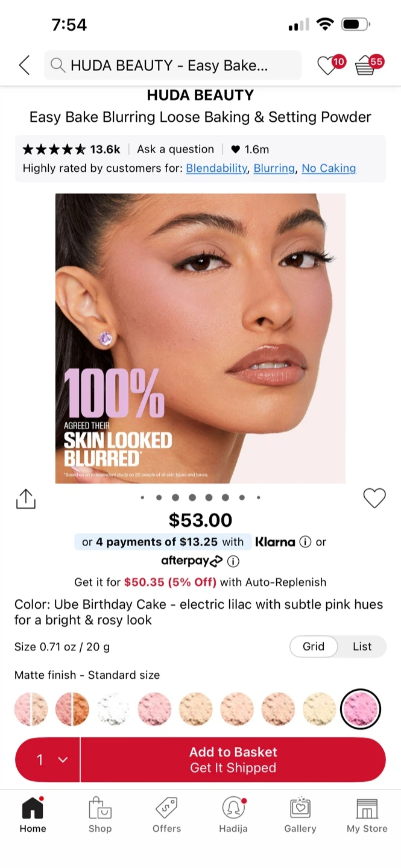The width and height of the screenshot is (401, 868).
Task: Open the Shop tab
Action: pyautogui.click(x=100, y=814)
